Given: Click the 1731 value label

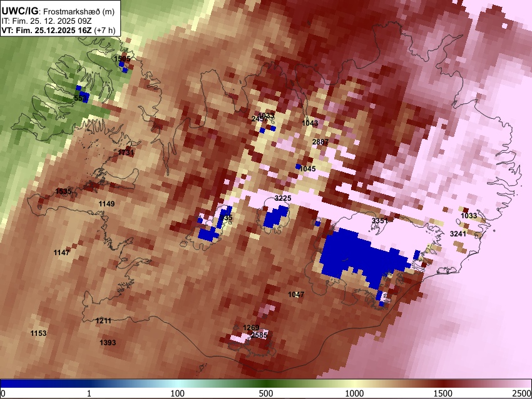Looking at the screenshot, I should pyautogui.click(x=126, y=153).
